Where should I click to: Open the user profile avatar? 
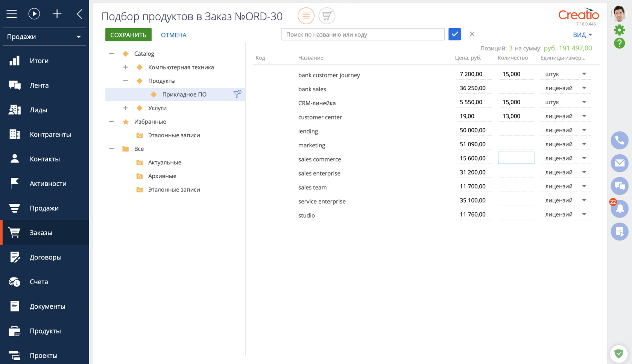pos(619,14)
